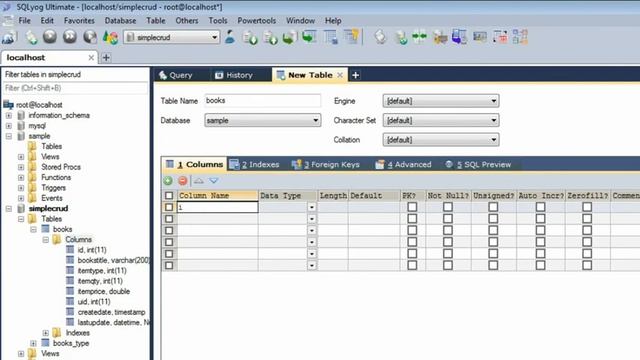Image resolution: width=640 pixels, height=360 pixels.
Task: Move column down with blue arrow icon
Action: [214, 180]
